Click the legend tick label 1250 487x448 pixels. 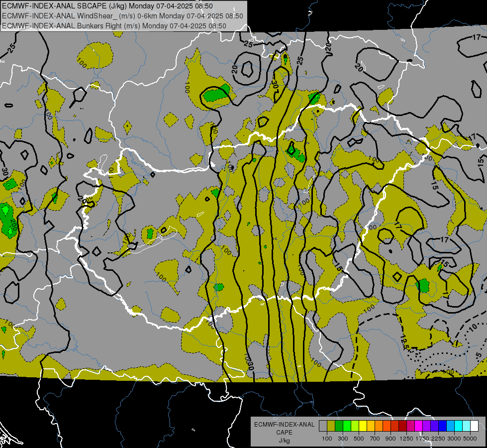pos(406,439)
